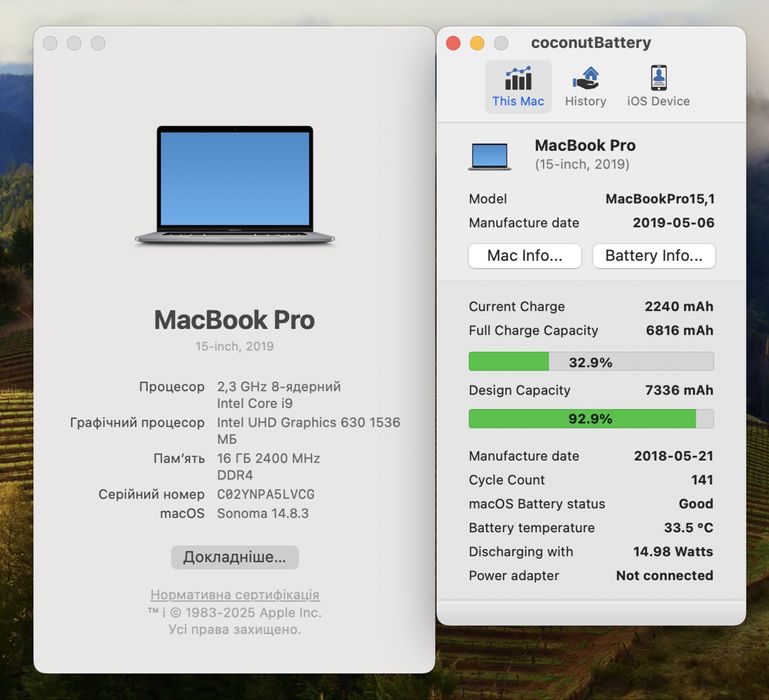The height and width of the screenshot is (700, 769).
Task: Click the macOS Battery status Good
Action: (696, 504)
